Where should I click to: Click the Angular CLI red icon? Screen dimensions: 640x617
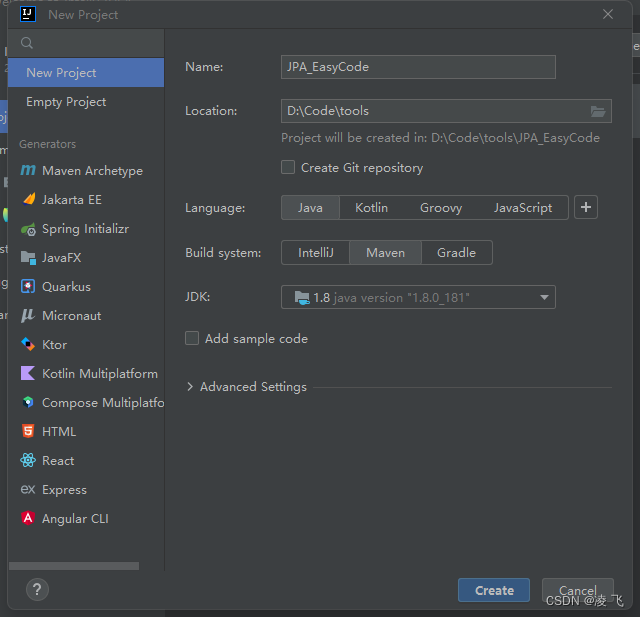pos(28,518)
